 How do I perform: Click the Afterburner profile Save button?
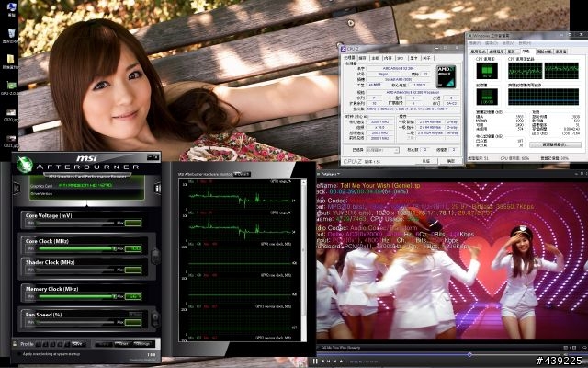77,344
